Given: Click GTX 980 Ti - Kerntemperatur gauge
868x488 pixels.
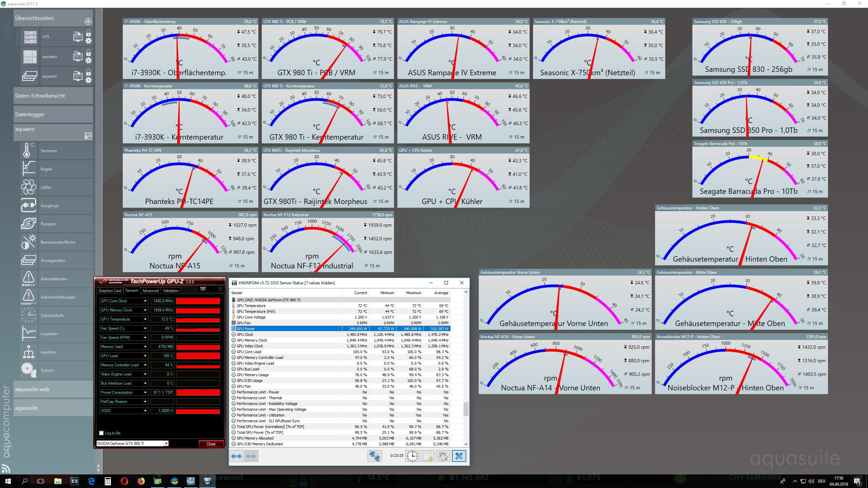Looking at the screenshot, I should (328, 113).
